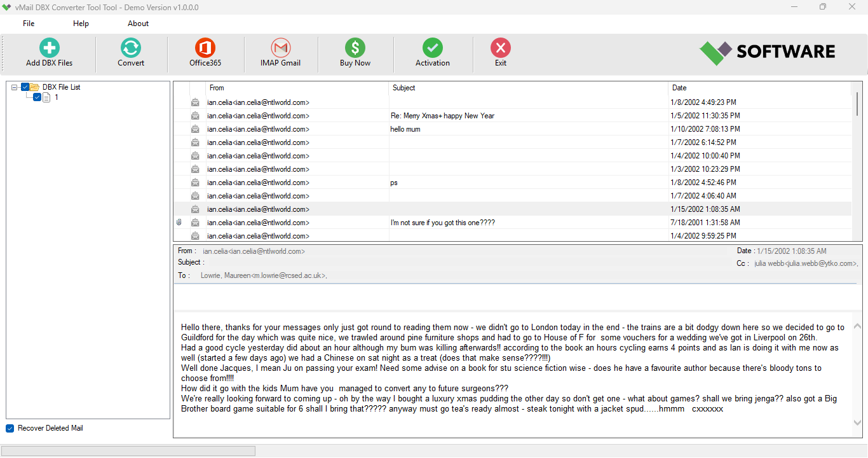
Task: Open the 'Re: Merry Xmas+ happy New Year' email
Action: 442,116
